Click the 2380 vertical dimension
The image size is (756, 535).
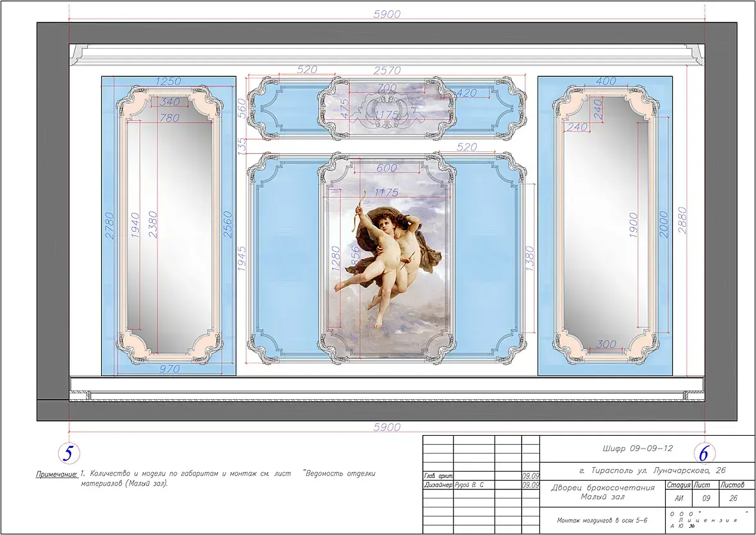pyautogui.click(x=152, y=224)
